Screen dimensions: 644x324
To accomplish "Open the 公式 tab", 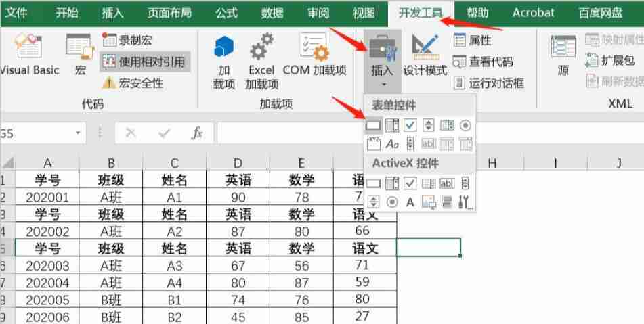I will click(227, 13).
